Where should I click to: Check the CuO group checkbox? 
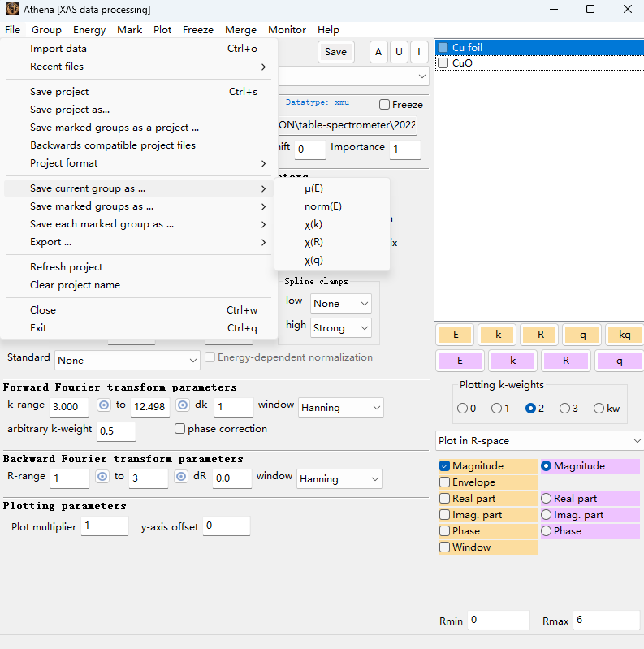pyautogui.click(x=443, y=63)
